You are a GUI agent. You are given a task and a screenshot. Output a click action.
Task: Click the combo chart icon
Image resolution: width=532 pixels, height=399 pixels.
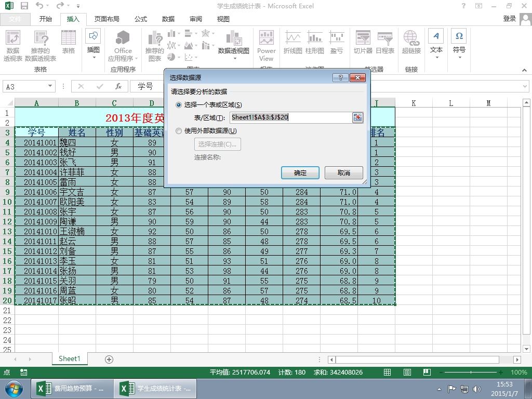[x=206, y=45]
